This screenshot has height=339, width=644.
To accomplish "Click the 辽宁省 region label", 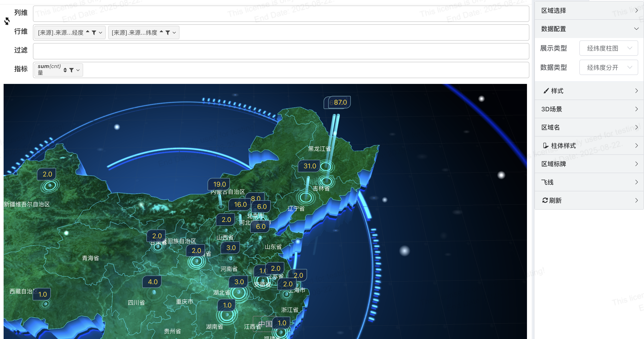I will click(296, 209).
